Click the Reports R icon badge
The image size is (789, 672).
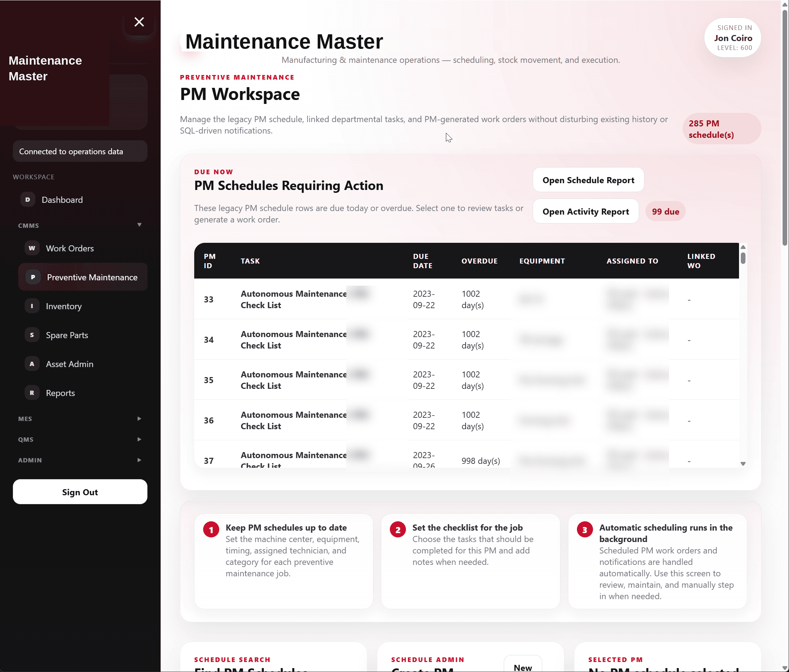(32, 393)
